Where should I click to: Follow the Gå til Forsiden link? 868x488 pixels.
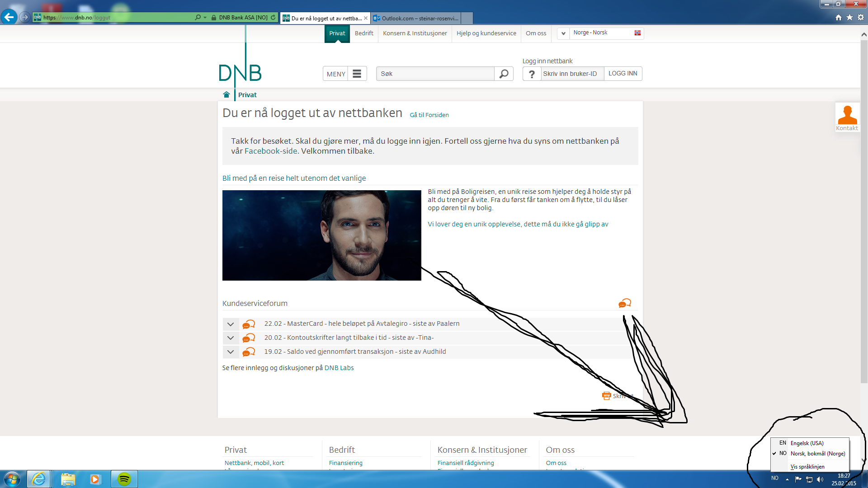point(429,115)
